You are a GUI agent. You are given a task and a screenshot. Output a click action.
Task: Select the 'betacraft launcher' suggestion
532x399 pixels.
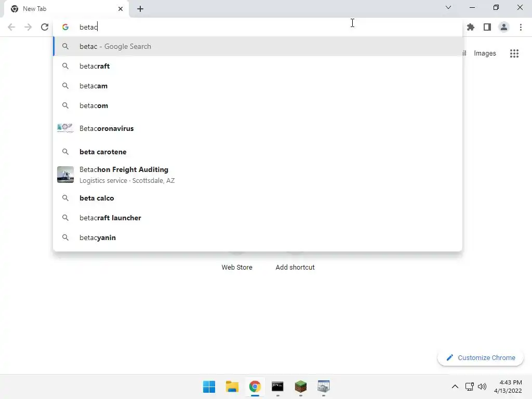(x=258, y=218)
